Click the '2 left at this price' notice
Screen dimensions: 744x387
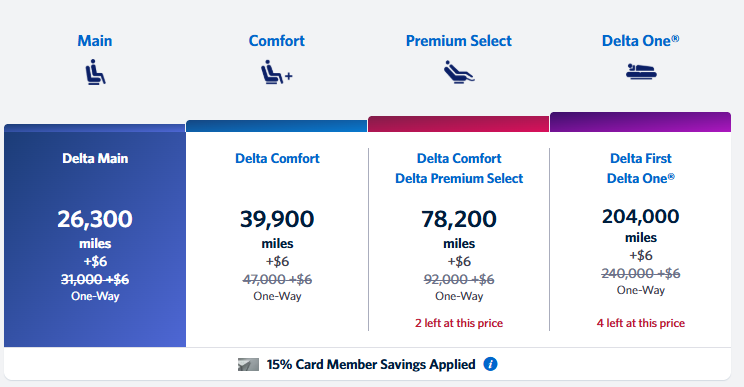click(x=459, y=323)
